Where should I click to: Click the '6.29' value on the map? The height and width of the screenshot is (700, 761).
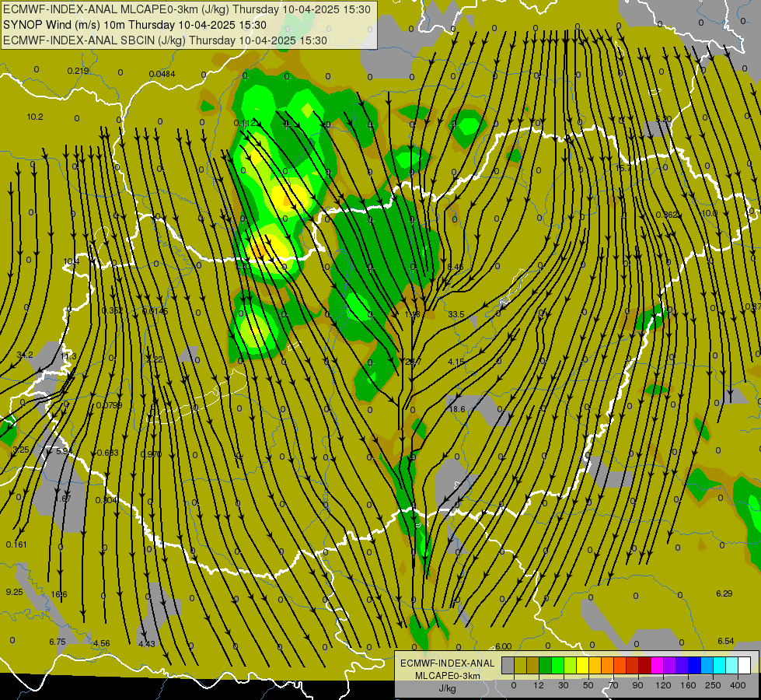pyautogui.click(x=724, y=593)
